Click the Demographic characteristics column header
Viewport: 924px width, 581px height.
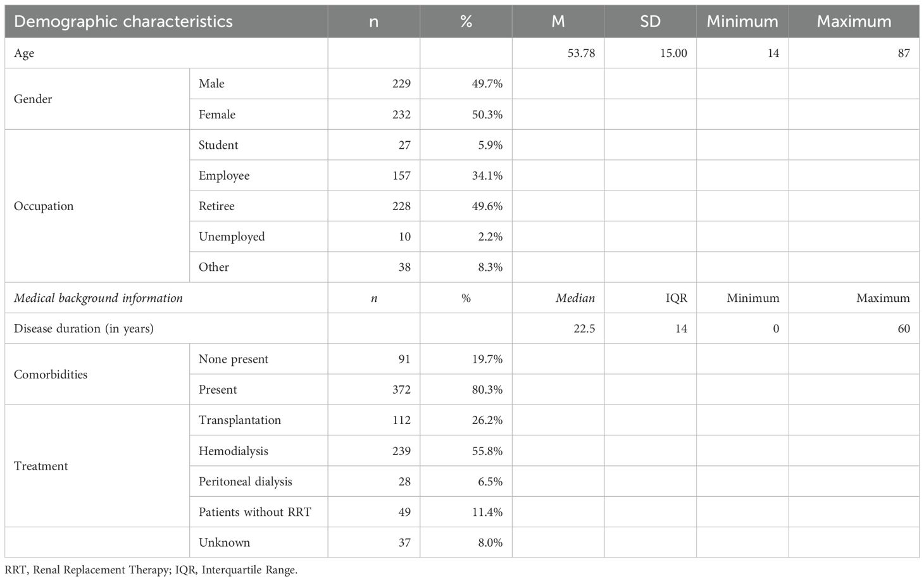coord(123,22)
